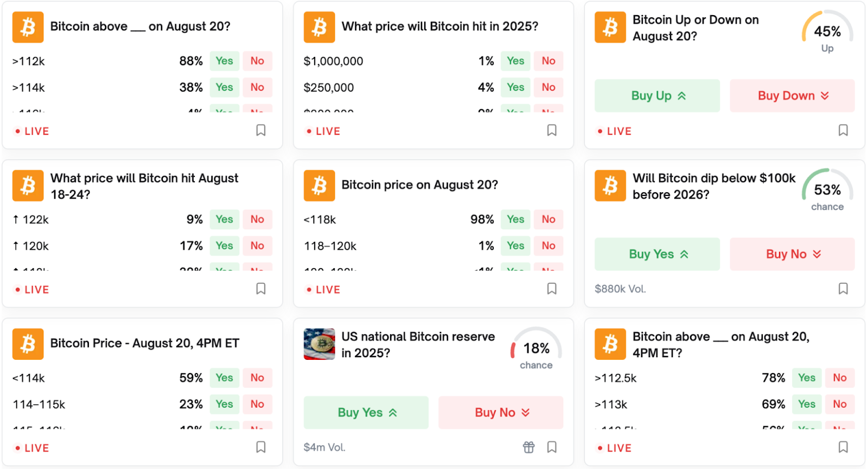Bookmark the "Bitcoin above __ on August 20?" market
The height and width of the screenshot is (469, 868).
point(261,130)
